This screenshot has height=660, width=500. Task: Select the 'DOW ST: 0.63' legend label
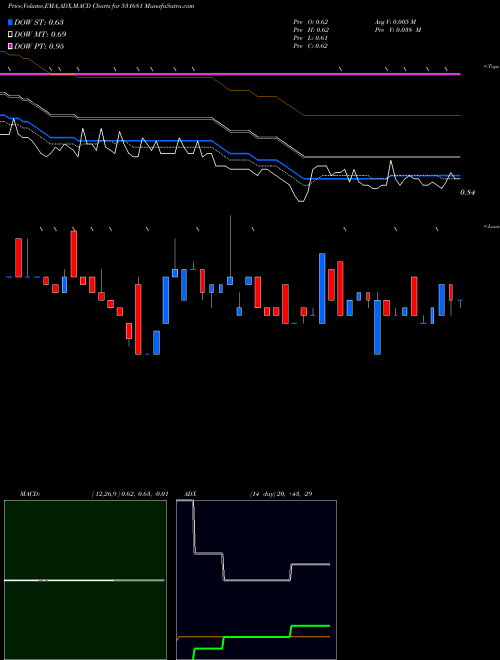[39, 22]
